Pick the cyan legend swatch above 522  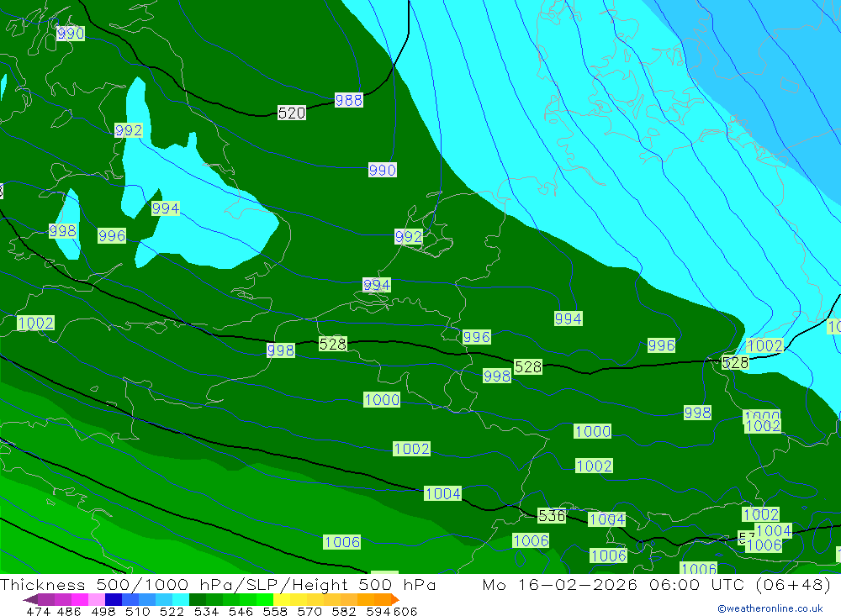point(181,599)
